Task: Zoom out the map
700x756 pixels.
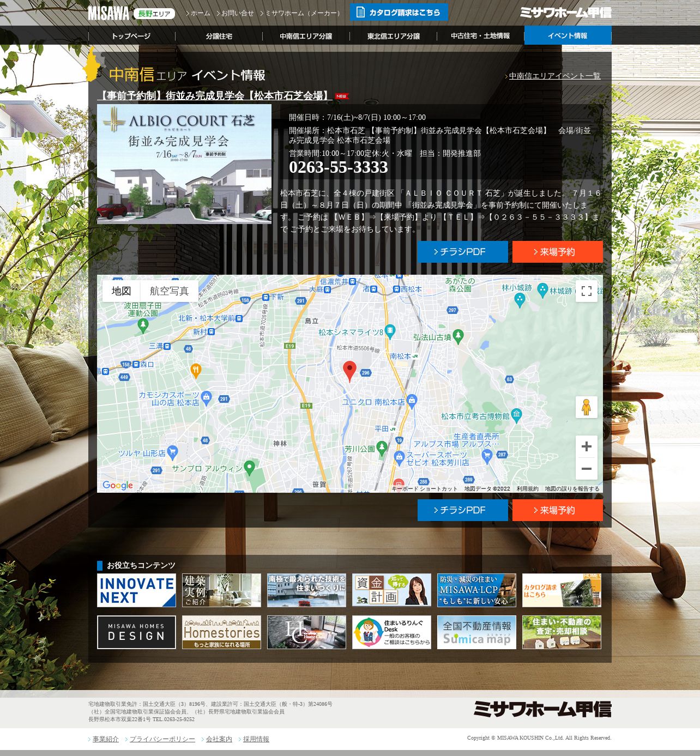Action: [x=587, y=469]
